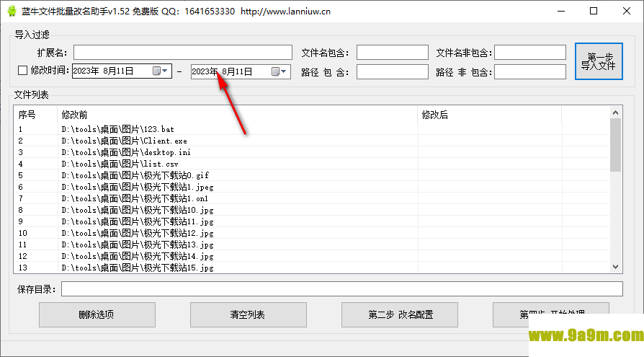Click the 保存目录 path field
Image resolution: width=644 pixels, height=357 pixels.
342,288
